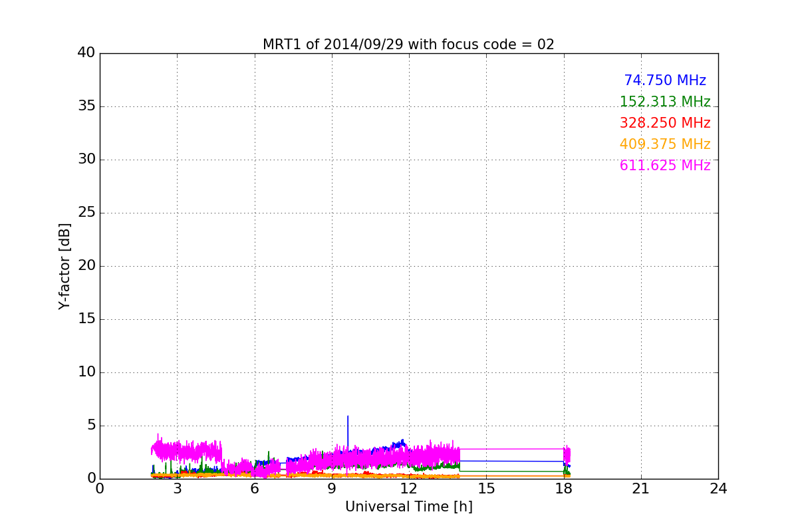798x532 pixels.
Task: Click the y-axis tick label 25
Action: click(86, 213)
